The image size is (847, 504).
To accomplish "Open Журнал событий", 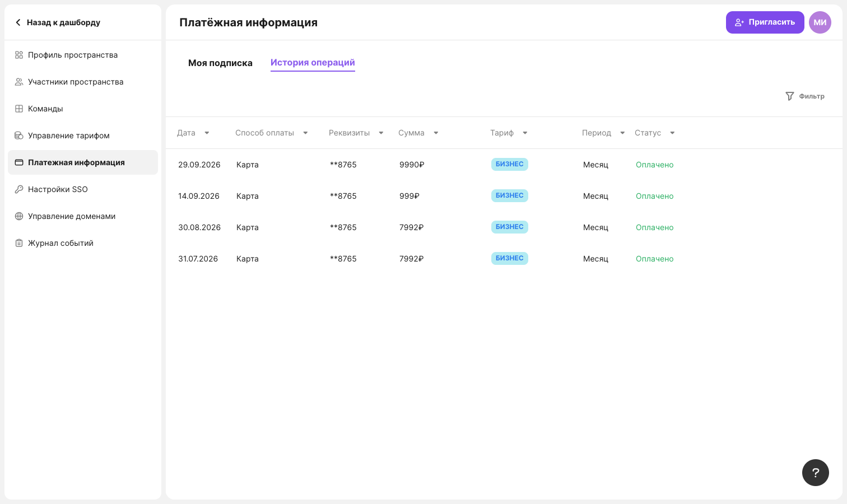I will click(x=83, y=243).
